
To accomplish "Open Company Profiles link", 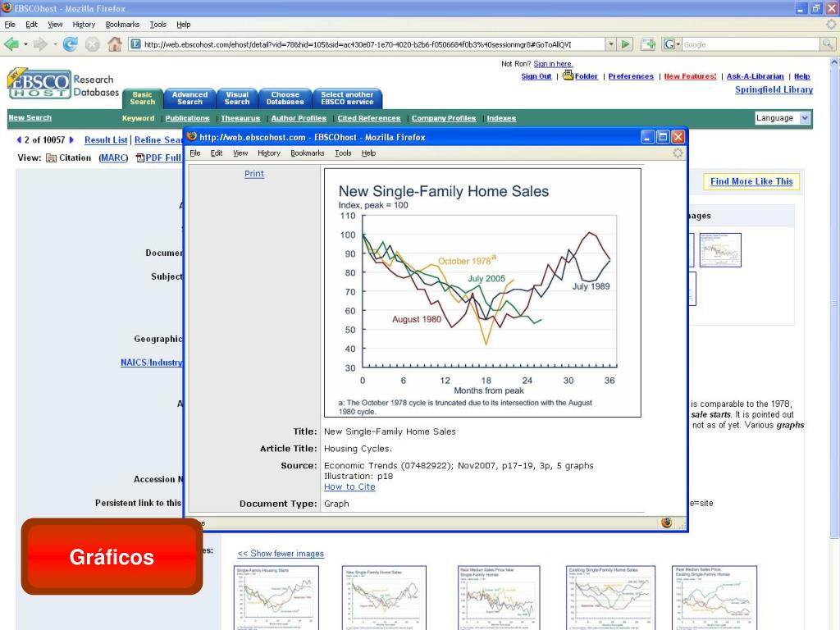I will coord(444,118).
